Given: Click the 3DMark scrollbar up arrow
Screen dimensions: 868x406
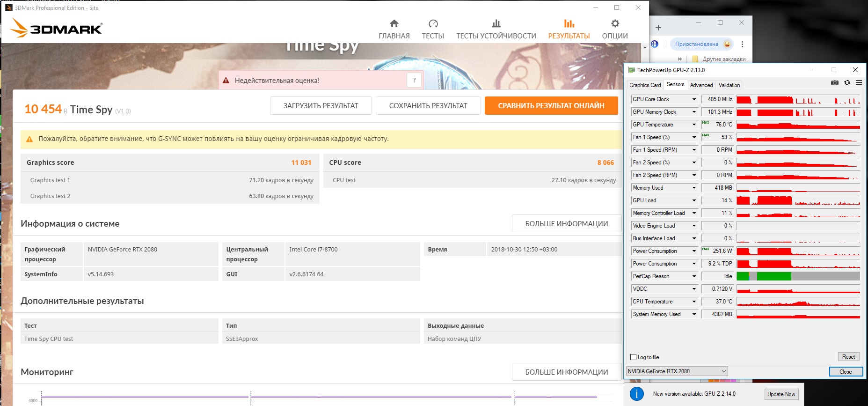Looking at the screenshot, I should [645, 47].
